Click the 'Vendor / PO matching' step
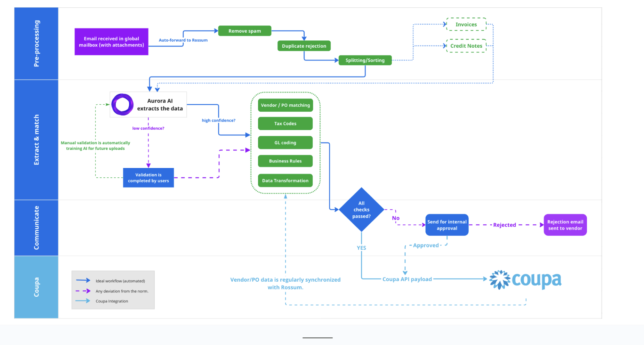The width and height of the screenshot is (644, 345). pyautogui.click(x=285, y=105)
